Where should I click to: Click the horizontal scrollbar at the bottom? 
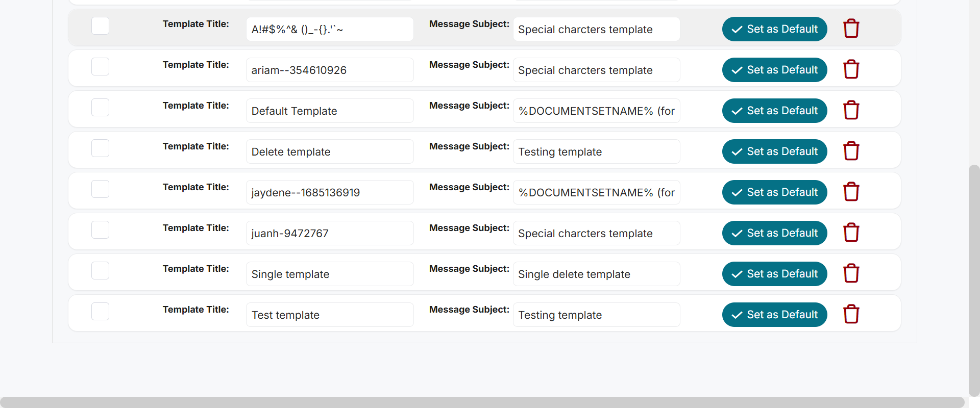[x=482, y=402]
